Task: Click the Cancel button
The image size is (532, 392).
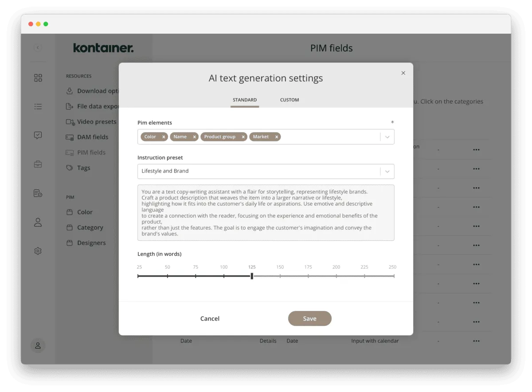Action: [210, 318]
